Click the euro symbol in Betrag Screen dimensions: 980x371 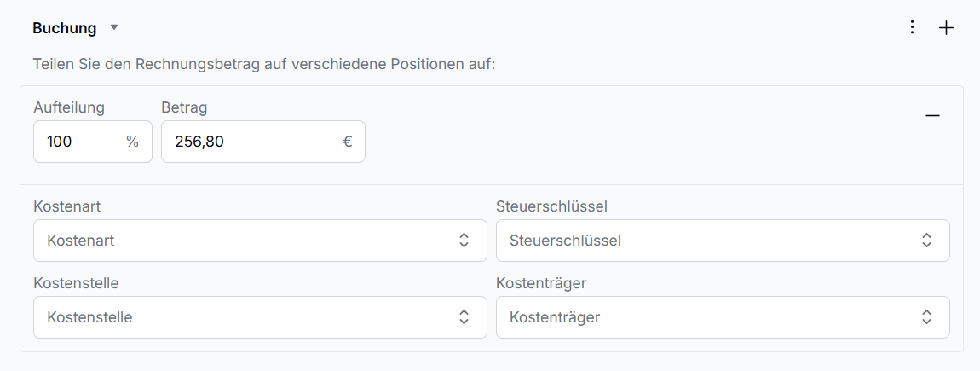[x=348, y=142]
